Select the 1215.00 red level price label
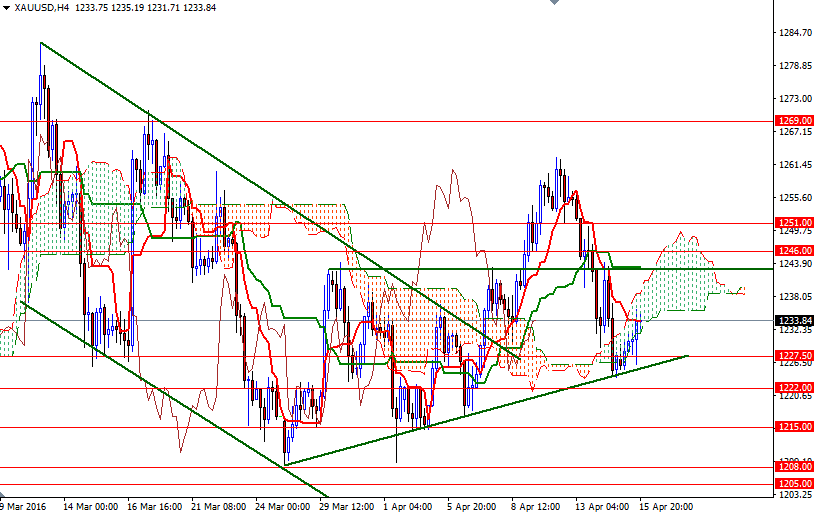 (x=794, y=427)
